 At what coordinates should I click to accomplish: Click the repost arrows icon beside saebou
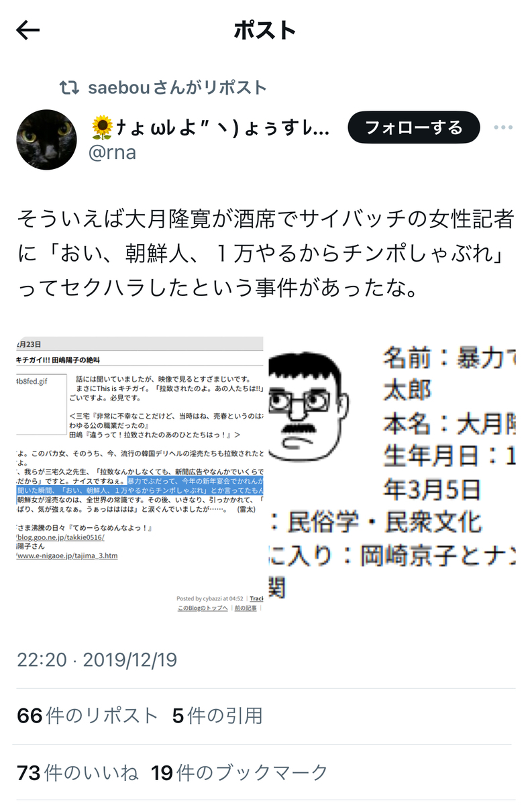[68, 88]
